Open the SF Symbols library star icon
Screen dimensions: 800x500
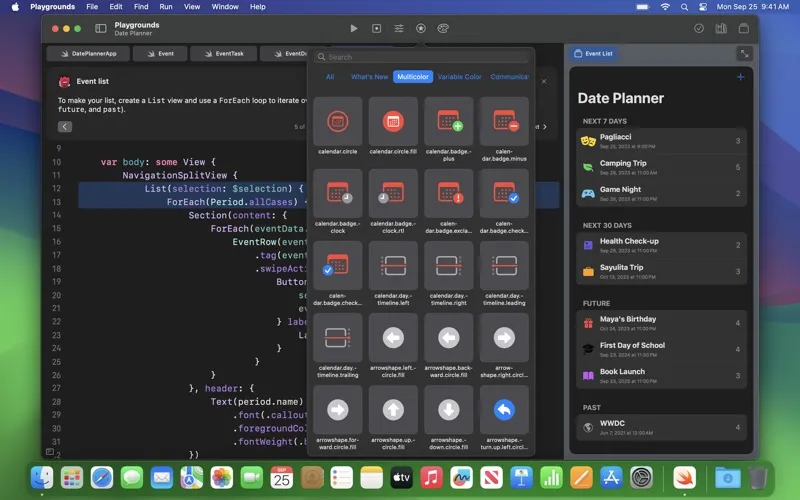click(x=421, y=29)
